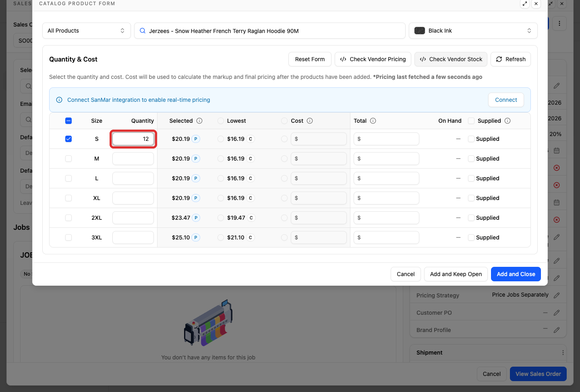
Task: Select the Lowest price radio for 2XL
Action: click(x=221, y=218)
